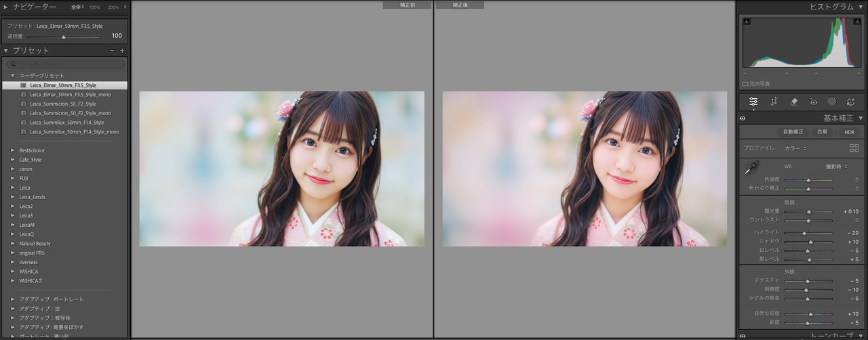Viewport: 868px width, 340px height.
Task: Collapse the ヒストグラム panel
Action: click(861, 7)
